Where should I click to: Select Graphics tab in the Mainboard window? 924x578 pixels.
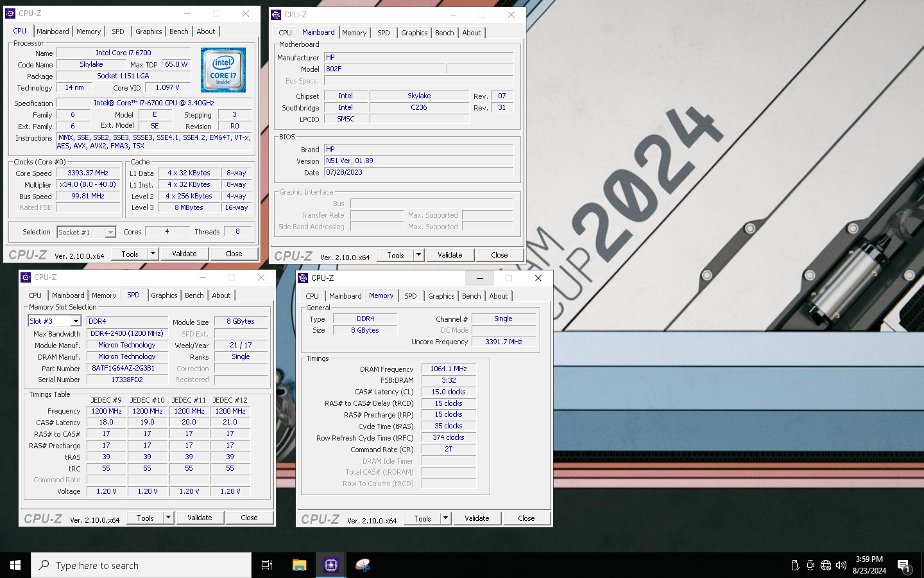coord(415,33)
